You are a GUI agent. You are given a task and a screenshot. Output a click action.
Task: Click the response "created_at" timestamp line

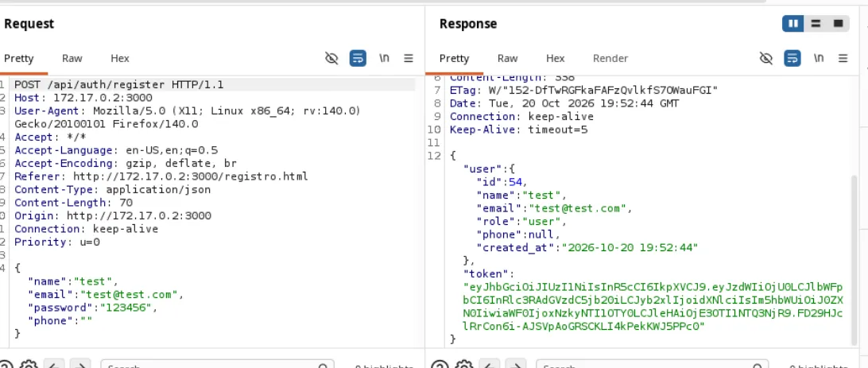pyautogui.click(x=587, y=247)
